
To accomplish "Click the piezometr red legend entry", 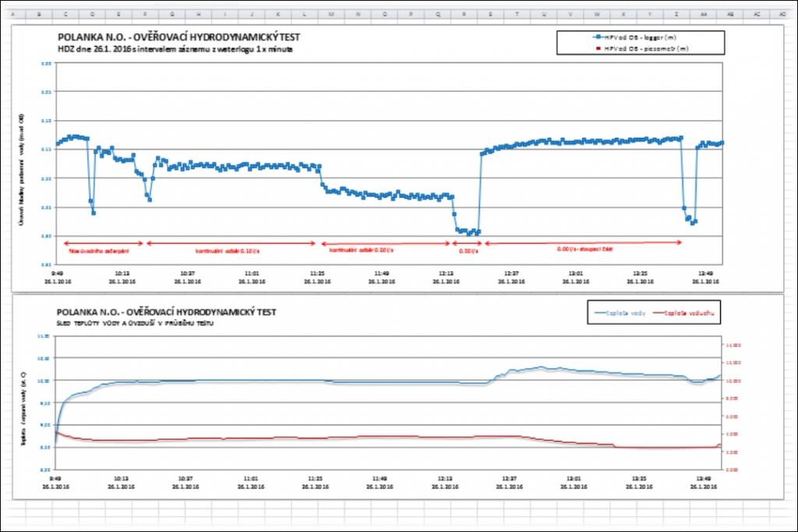I will coord(642,49).
